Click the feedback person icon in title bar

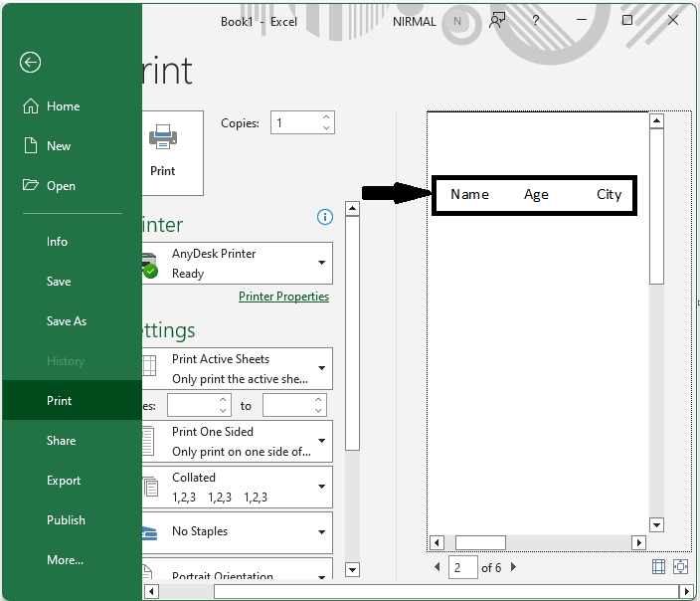pos(497,21)
